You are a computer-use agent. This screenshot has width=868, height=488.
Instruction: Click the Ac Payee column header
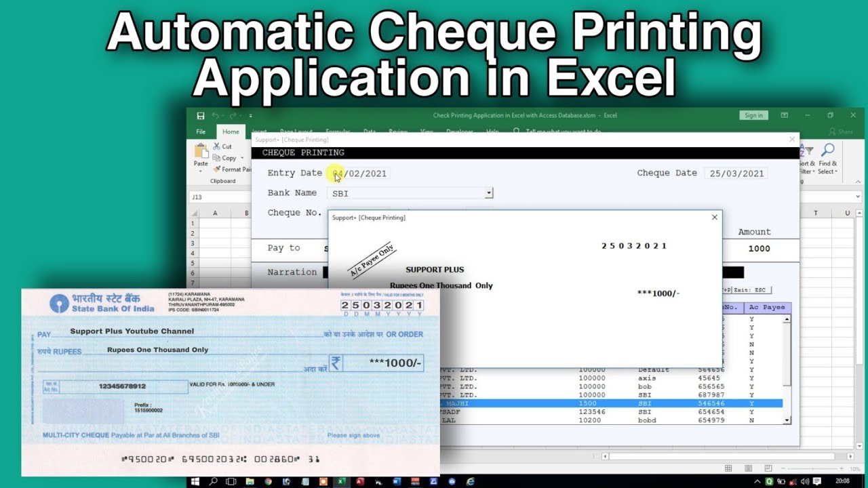766,307
